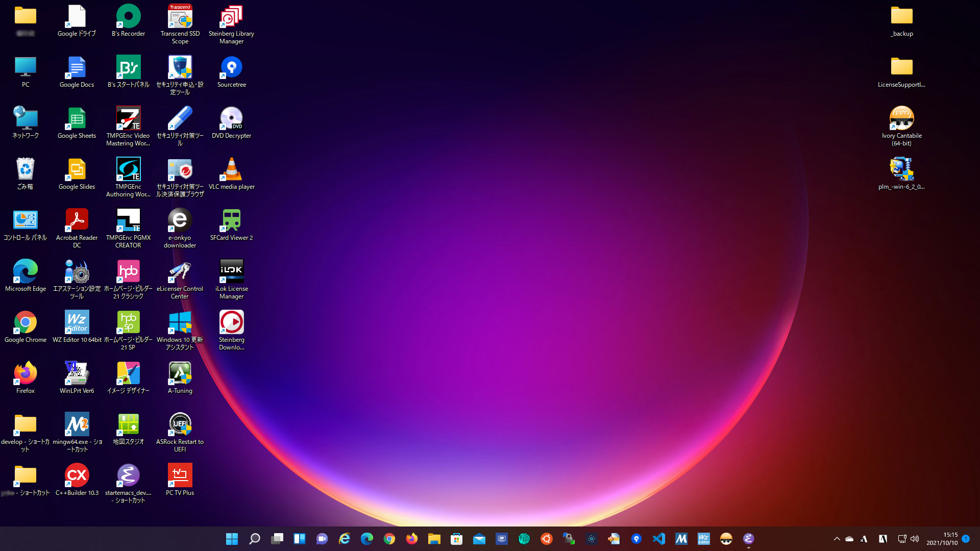The image size is (980, 551).
Task: Open the コントロール パネル icon
Action: (26, 225)
